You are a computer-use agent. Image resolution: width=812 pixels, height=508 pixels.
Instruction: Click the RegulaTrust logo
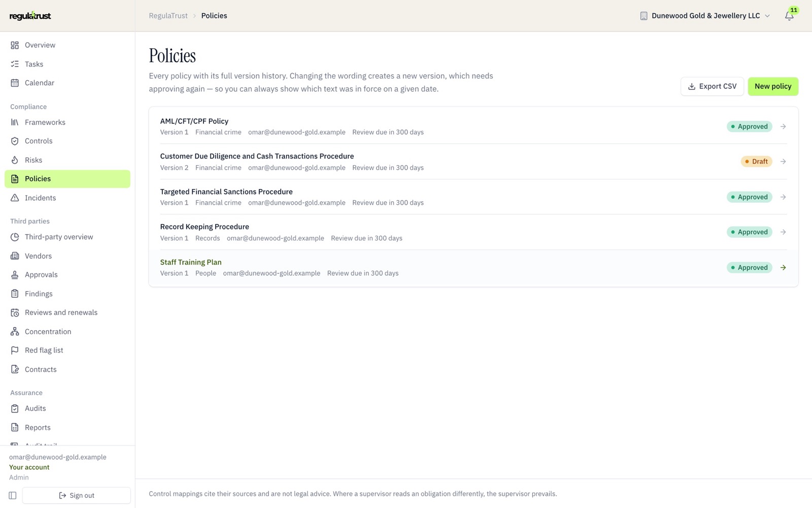tap(30, 16)
